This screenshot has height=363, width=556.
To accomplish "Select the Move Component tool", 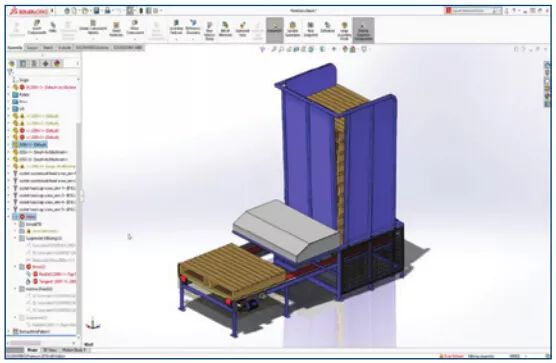I will pos(135,28).
